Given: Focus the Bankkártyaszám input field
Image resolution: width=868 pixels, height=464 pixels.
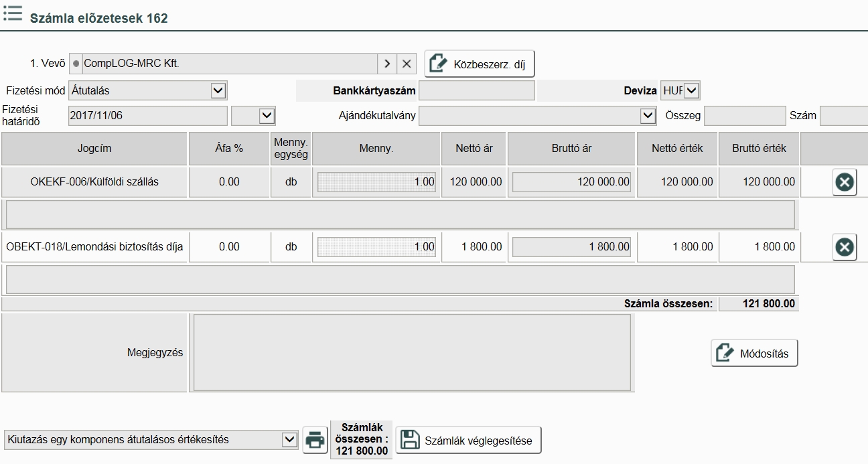Looking at the screenshot, I should pyautogui.click(x=476, y=90).
